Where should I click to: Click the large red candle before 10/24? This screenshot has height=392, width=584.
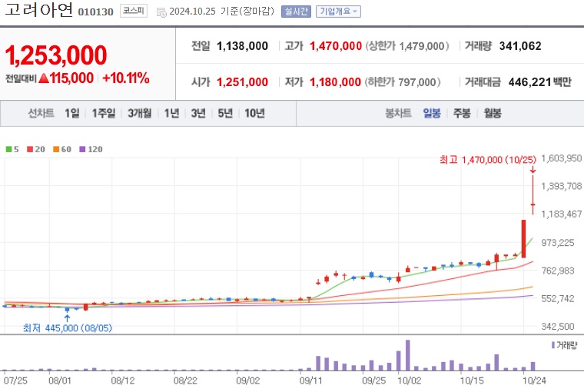point(523,239)
